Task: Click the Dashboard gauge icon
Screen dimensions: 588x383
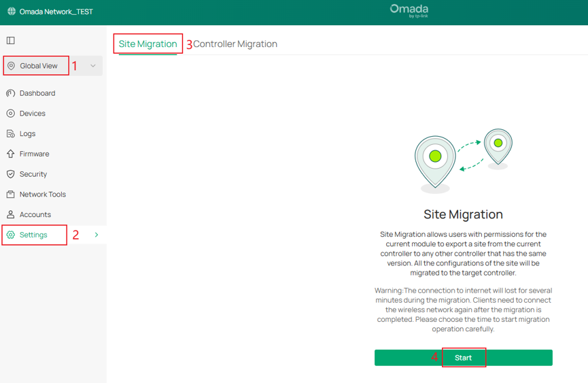Action: pos(10,93)
